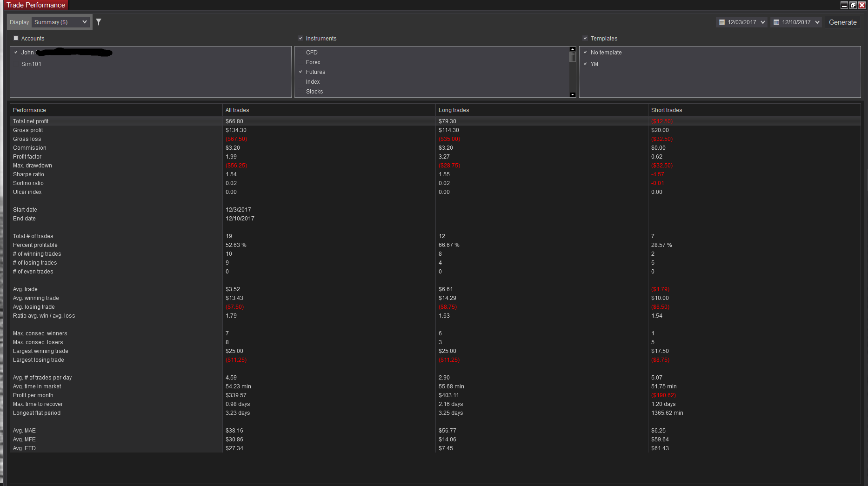Open the Display Summary ($) dropdown
Viewport: 868px width, 486px height.
60,22
